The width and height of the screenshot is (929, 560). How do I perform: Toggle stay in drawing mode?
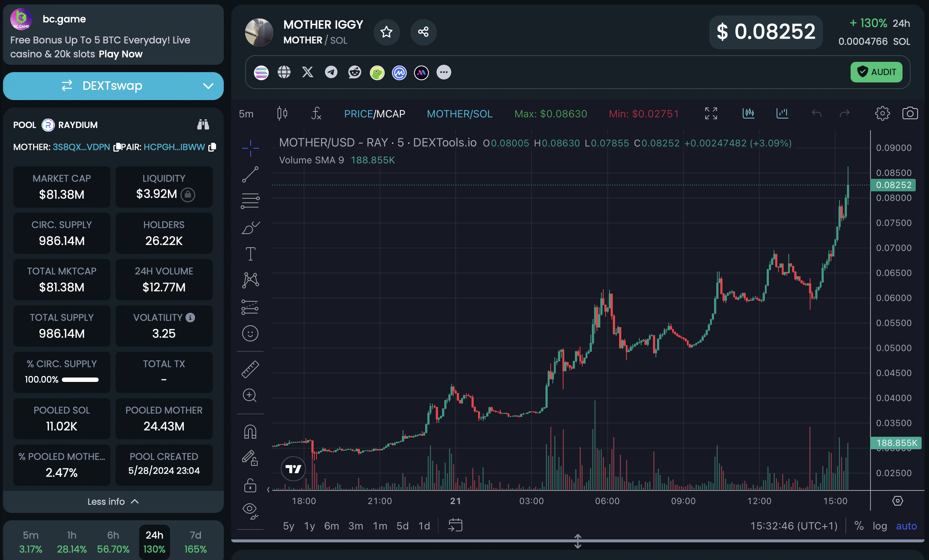point(250,458)
